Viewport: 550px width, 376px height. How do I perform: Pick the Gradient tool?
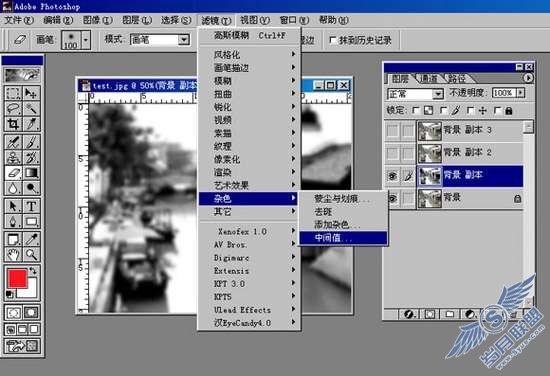pyautogui.click(x=31, y=173)
